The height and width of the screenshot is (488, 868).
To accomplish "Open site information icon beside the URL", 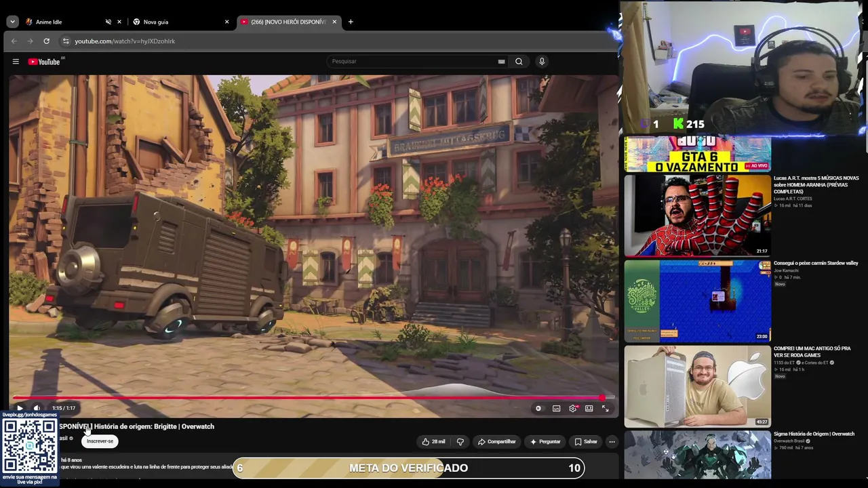I will 66,41.
